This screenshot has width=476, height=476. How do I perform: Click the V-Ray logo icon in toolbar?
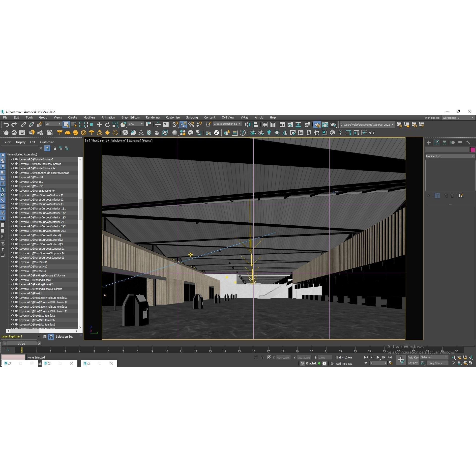point(216,133)
